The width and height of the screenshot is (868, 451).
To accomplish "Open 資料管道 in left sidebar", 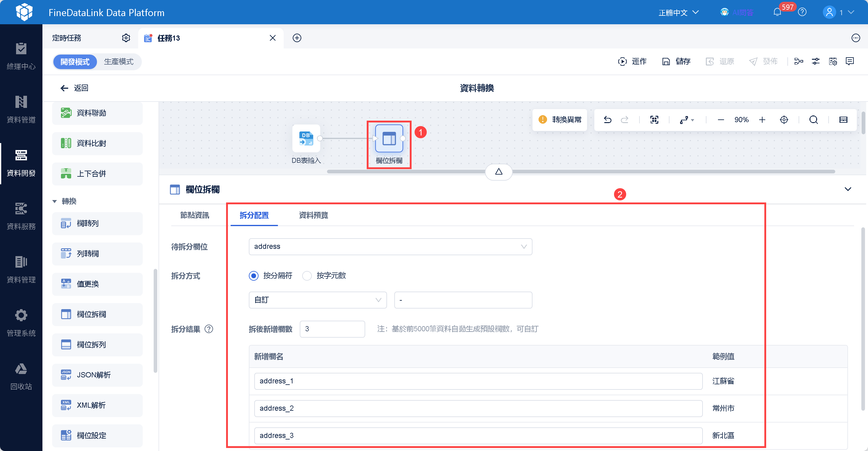I will tap(21, 109).
